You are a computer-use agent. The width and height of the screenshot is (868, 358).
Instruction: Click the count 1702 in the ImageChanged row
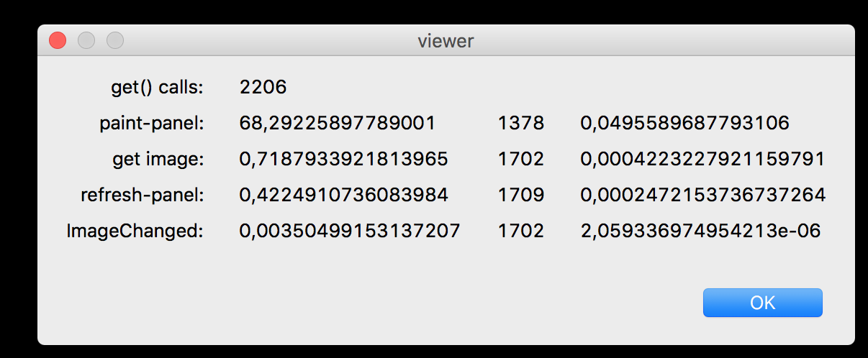tap(520, 231)
